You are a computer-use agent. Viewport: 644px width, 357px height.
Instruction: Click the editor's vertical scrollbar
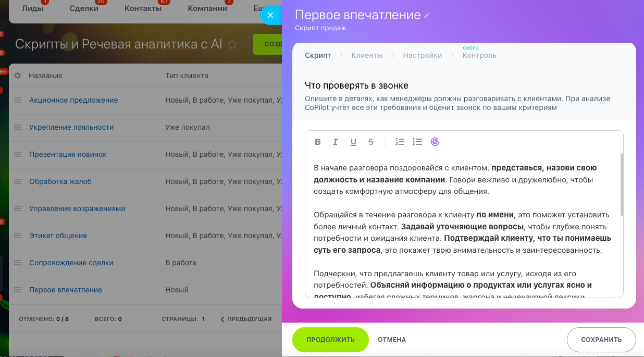click(621, 184)
